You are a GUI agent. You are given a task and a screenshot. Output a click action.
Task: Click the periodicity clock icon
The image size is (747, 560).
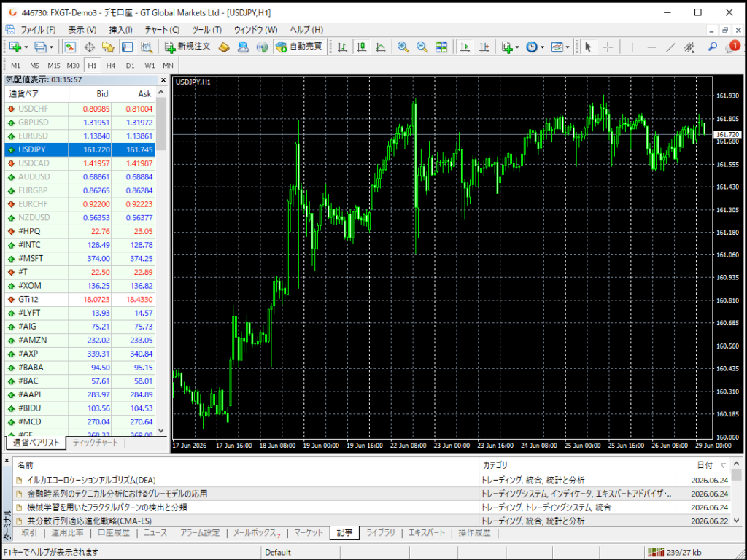click(532, 47)
